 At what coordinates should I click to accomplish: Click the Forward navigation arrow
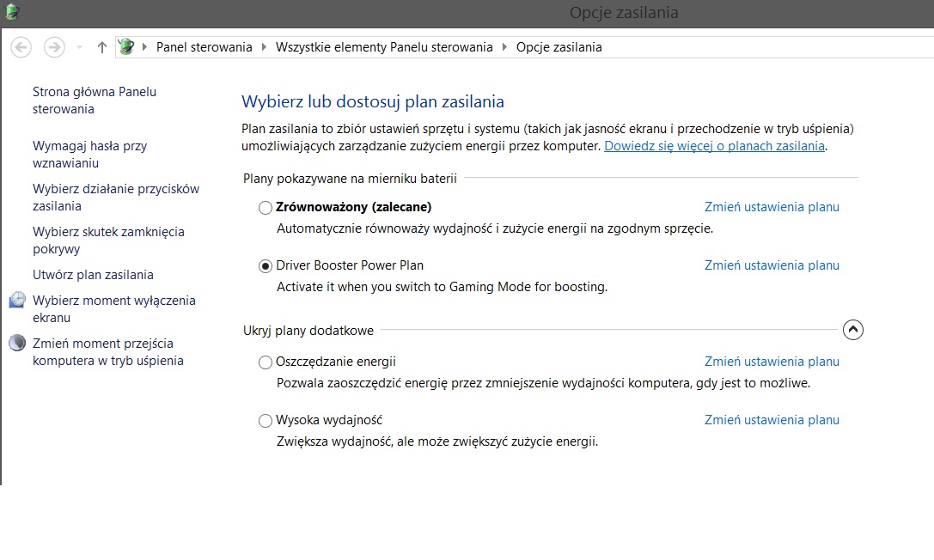54,47
